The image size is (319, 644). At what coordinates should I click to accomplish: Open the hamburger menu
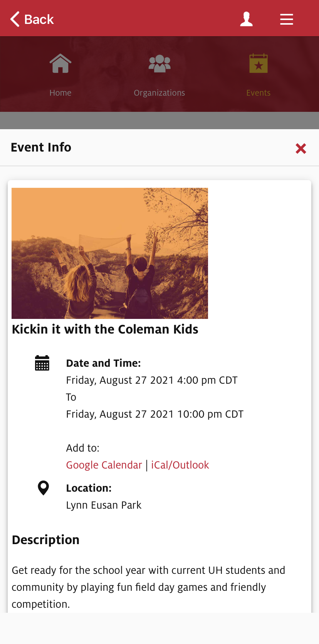[286, 19]
